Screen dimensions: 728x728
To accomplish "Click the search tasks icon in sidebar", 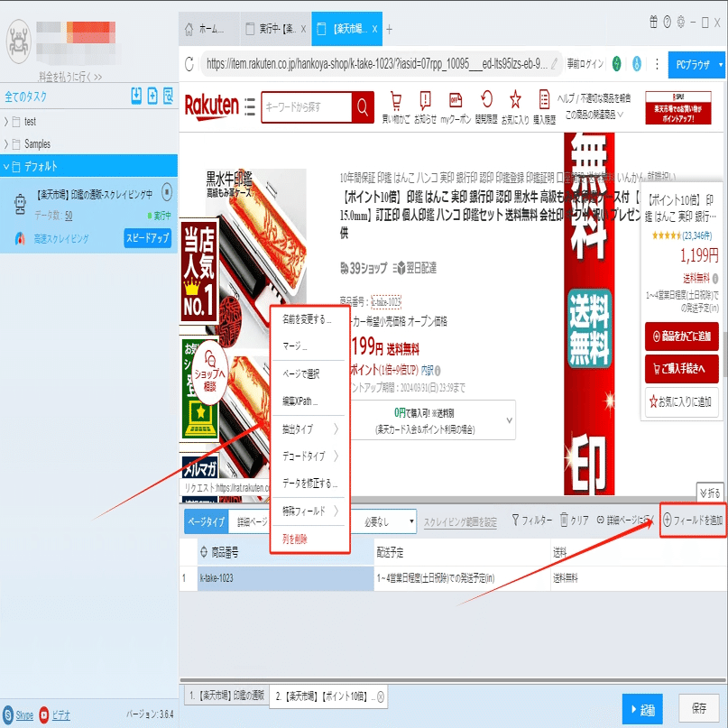I will click(168, 96).
